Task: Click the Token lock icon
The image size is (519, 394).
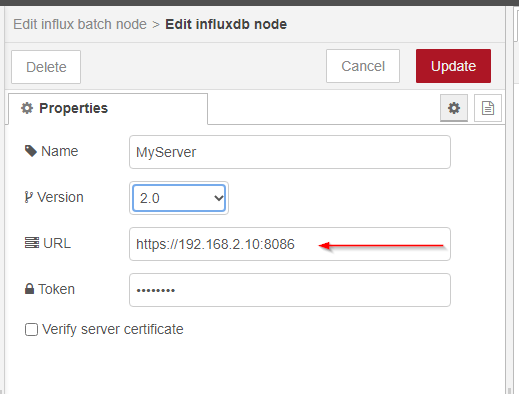Action: click(x=29, y=289)
